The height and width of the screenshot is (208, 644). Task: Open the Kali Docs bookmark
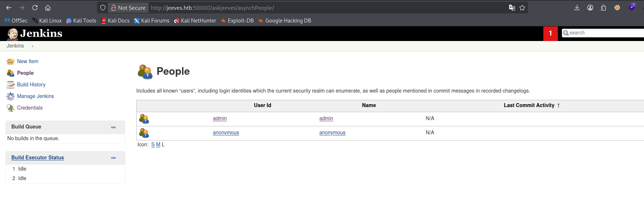[x=115, y=21]
